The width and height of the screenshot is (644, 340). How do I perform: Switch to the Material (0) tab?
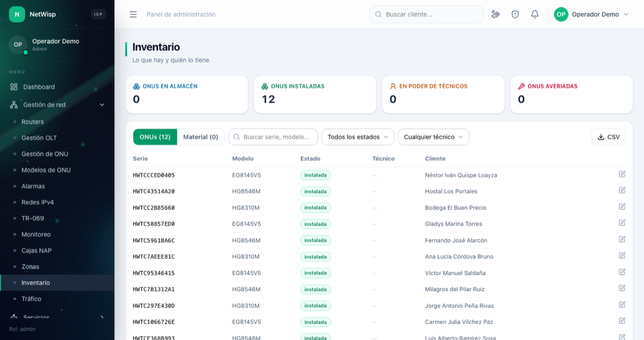point(201,137)
